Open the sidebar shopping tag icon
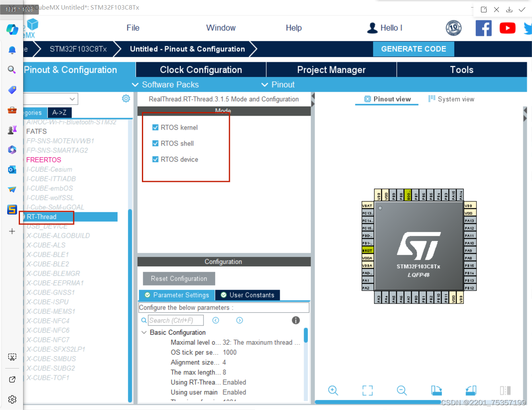The height and width of the screenshot is (410, 532). (x=12, y=90)
